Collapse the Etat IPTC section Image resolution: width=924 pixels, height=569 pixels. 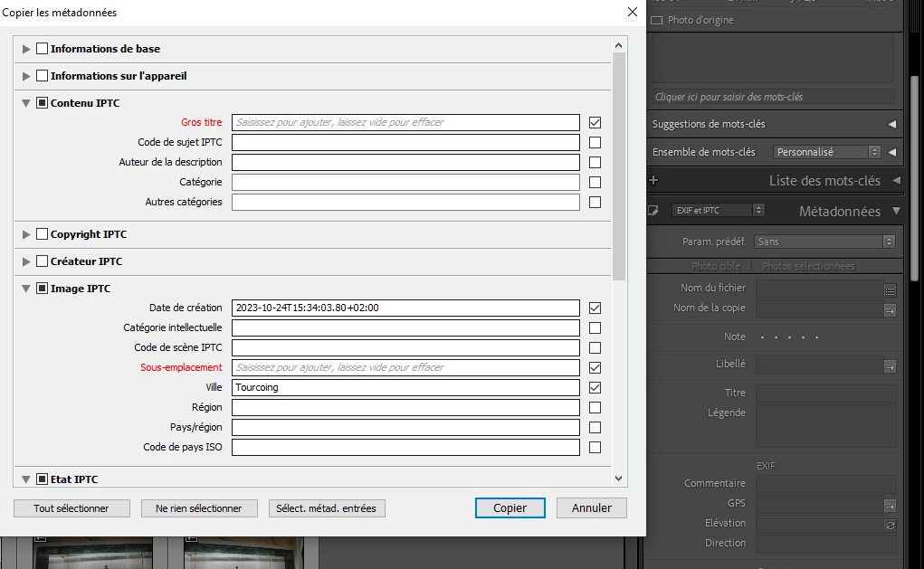pos(26,479)
